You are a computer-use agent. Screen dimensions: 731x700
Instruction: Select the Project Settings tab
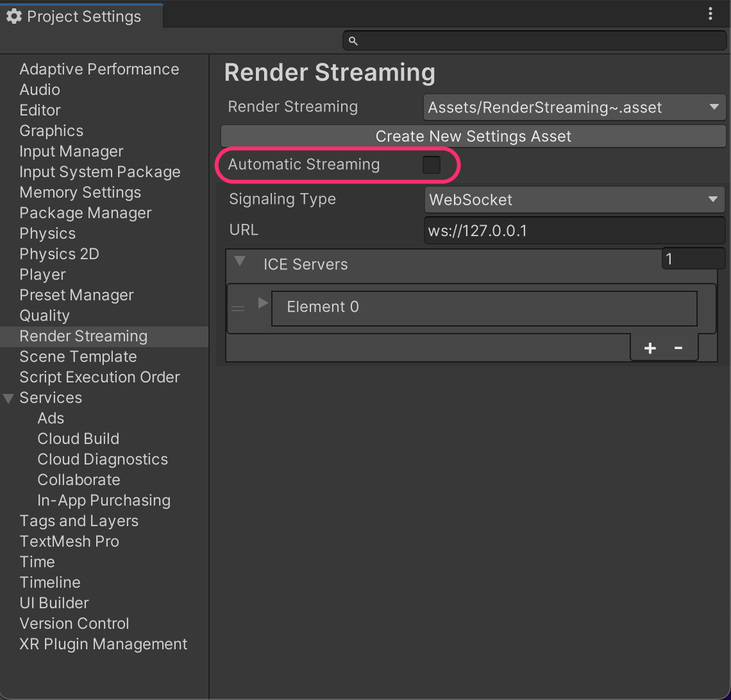tap(82, 17)
